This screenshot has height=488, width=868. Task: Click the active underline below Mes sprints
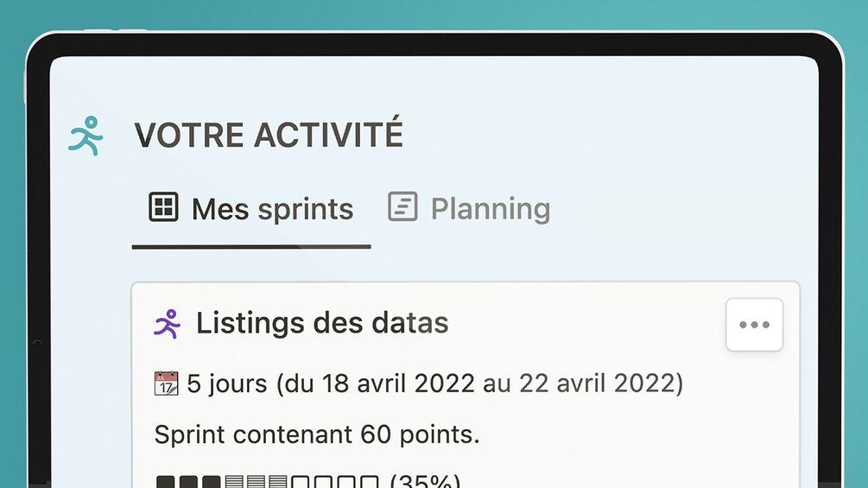click(251, 247)
